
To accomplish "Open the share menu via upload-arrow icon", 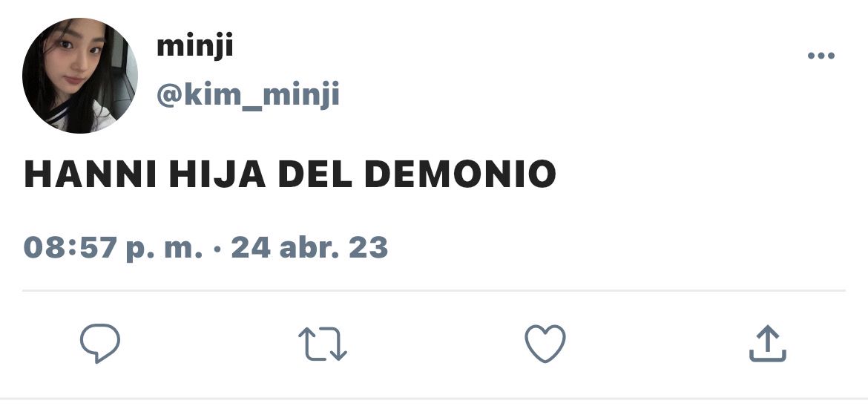I will coord(768,343).
